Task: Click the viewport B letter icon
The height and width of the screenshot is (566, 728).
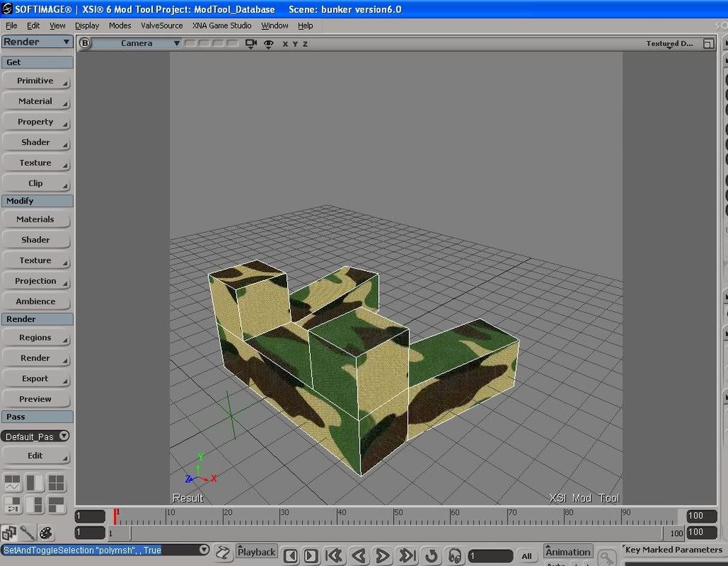Action: (x=85, y=43)
